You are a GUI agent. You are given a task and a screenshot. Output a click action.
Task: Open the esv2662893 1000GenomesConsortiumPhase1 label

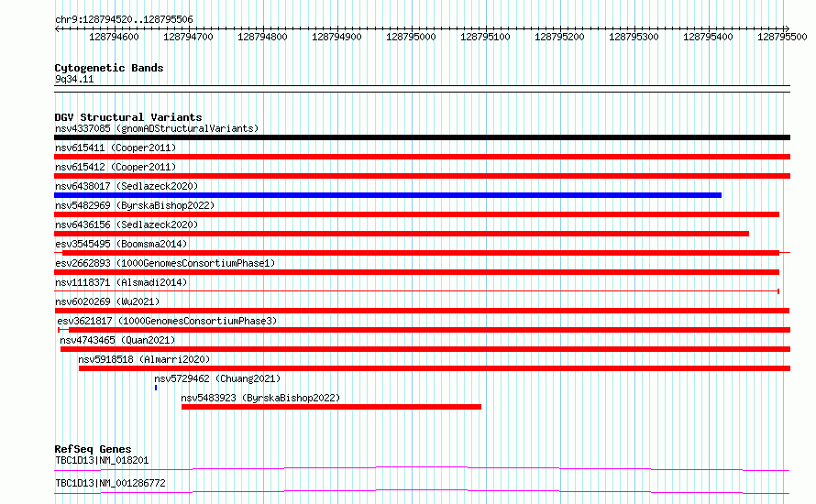pyautogui.click(x=165, y=263)
